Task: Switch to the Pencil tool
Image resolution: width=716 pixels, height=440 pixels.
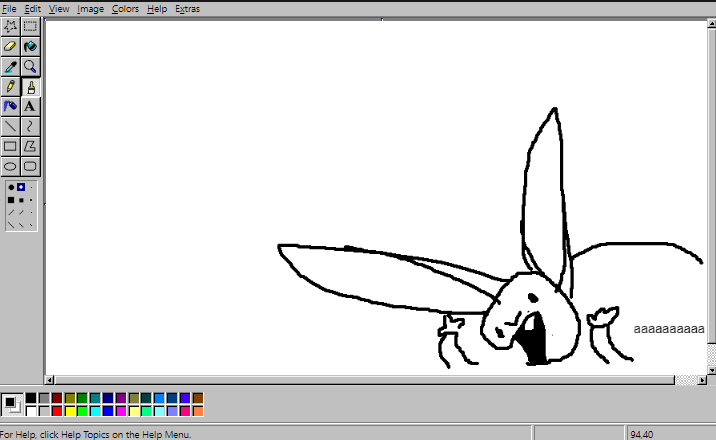Action: coord(10,87)
